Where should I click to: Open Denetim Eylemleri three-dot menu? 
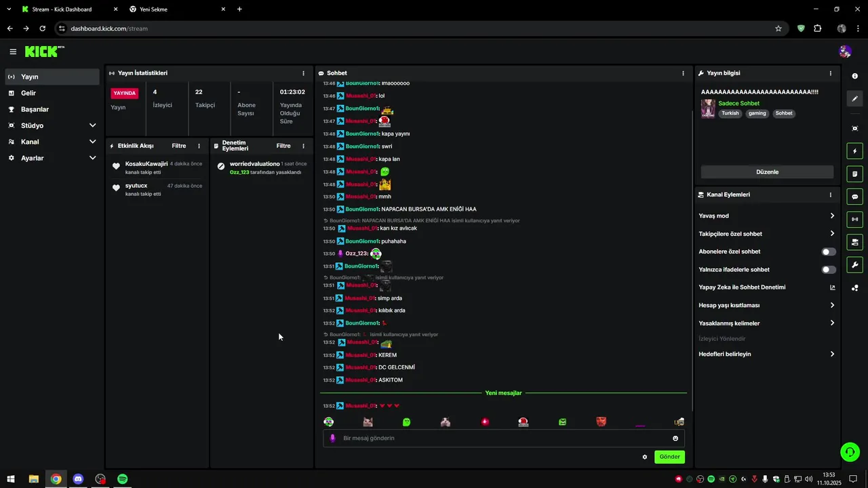pos(303,146)
